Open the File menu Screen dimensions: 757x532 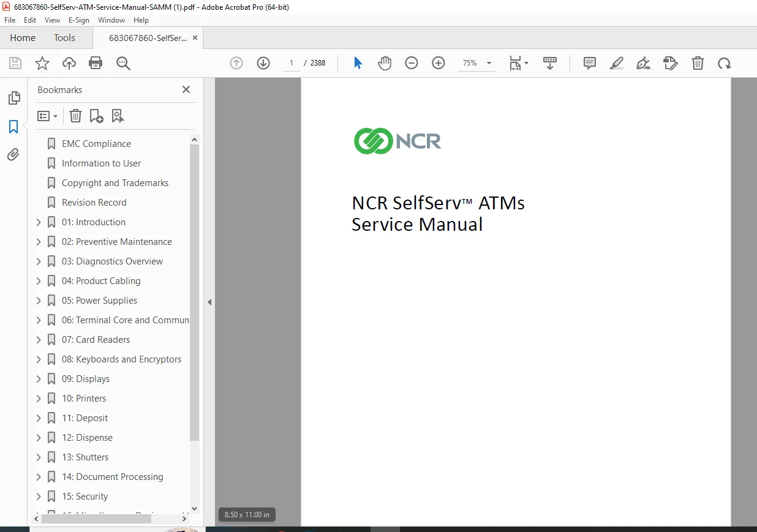click(10, 20)
